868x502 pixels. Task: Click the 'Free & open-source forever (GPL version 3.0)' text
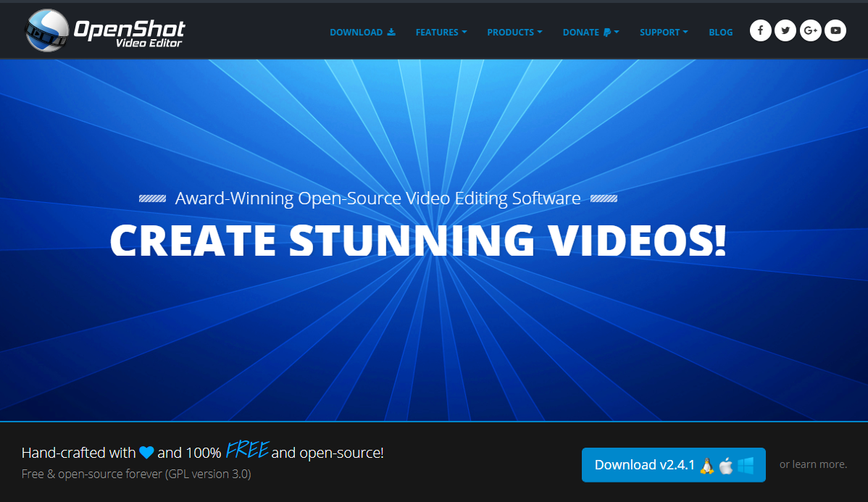pos(136,474)
